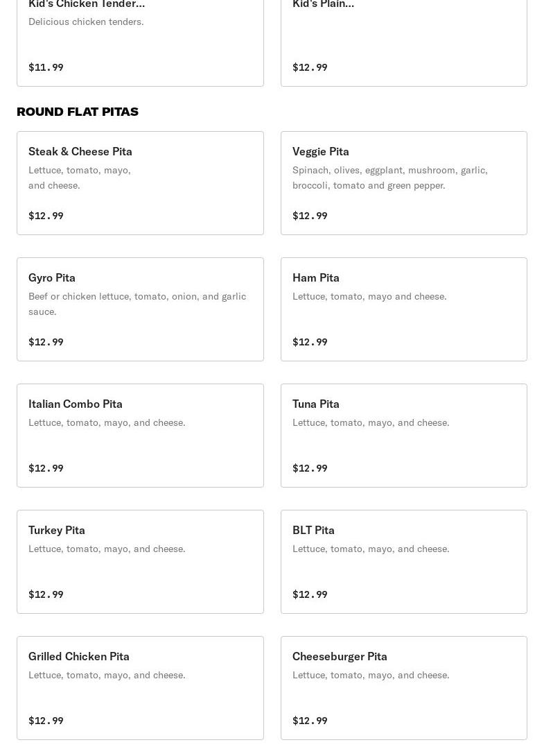Click the Round Flat Pitas section heading
The image size is (544, 756).
point(78,112)
